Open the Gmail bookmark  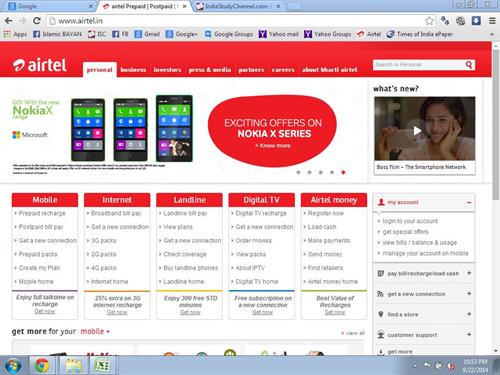[147, 34]
